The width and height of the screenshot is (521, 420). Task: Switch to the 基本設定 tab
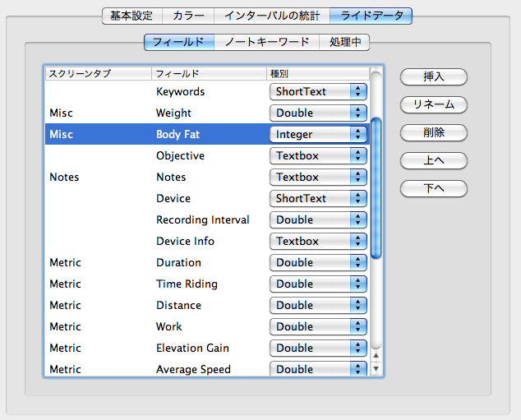pos(132,16)
